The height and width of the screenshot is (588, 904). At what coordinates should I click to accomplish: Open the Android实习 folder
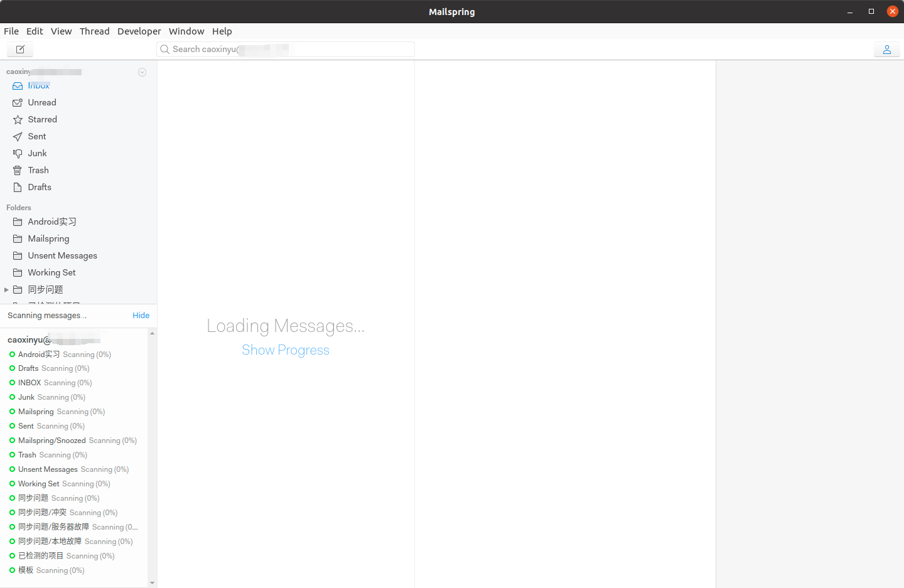pyautogui.click(x=52, y=222)
